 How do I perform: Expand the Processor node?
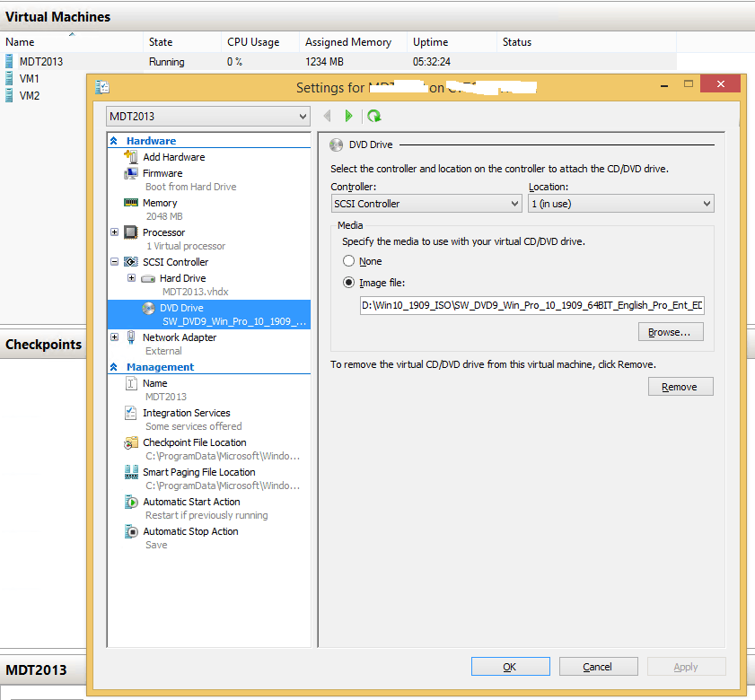[115, 232]
